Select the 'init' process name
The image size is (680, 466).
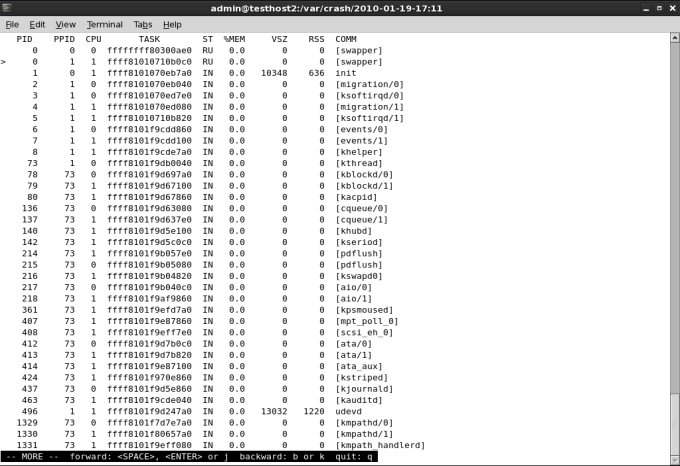[x=346, y=73]
